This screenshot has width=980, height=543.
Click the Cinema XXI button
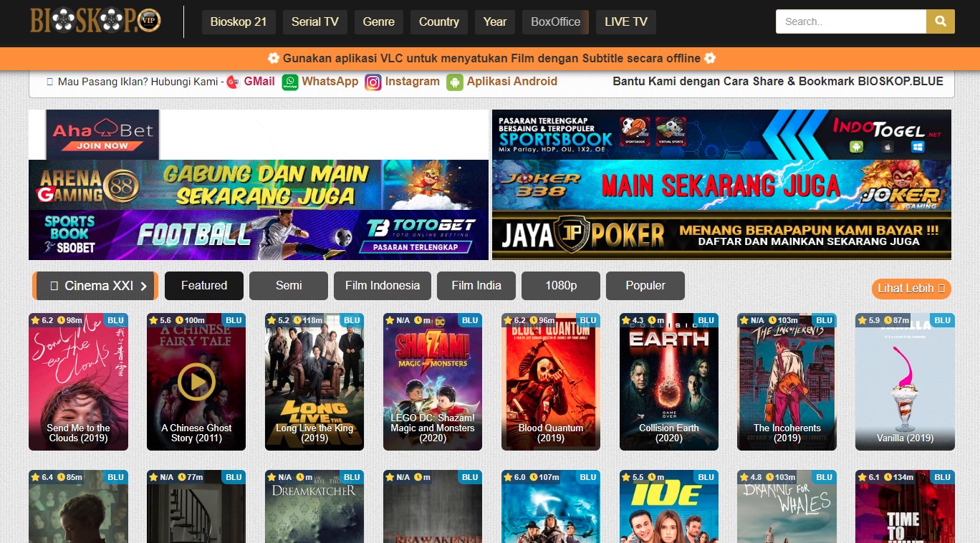click(x=95, y=286)
